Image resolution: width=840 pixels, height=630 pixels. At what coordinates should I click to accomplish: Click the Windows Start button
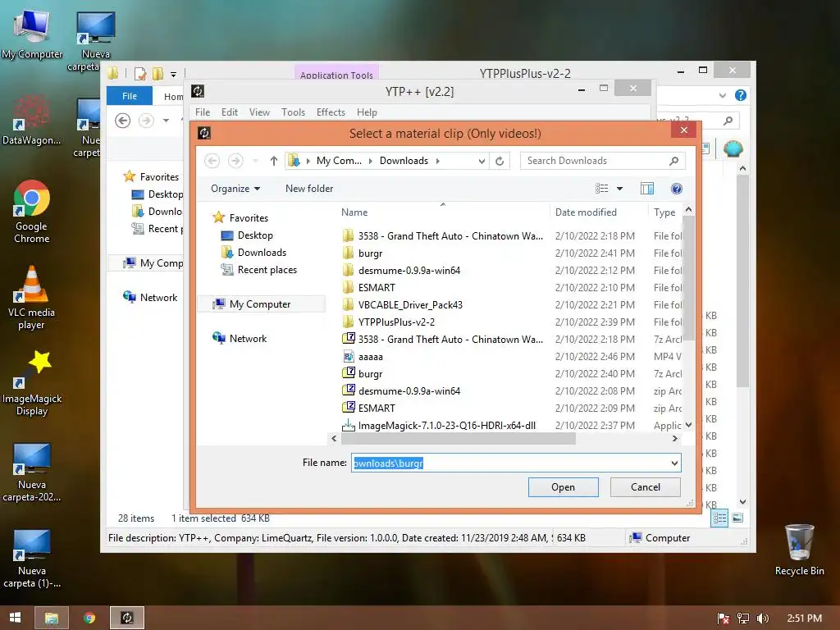click(15, 618)
